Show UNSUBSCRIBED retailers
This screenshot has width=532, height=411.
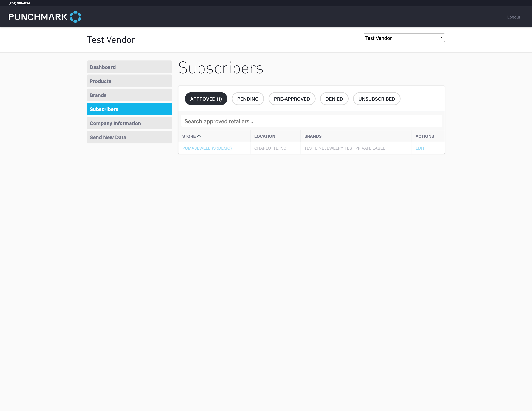(x=376, y=99)
